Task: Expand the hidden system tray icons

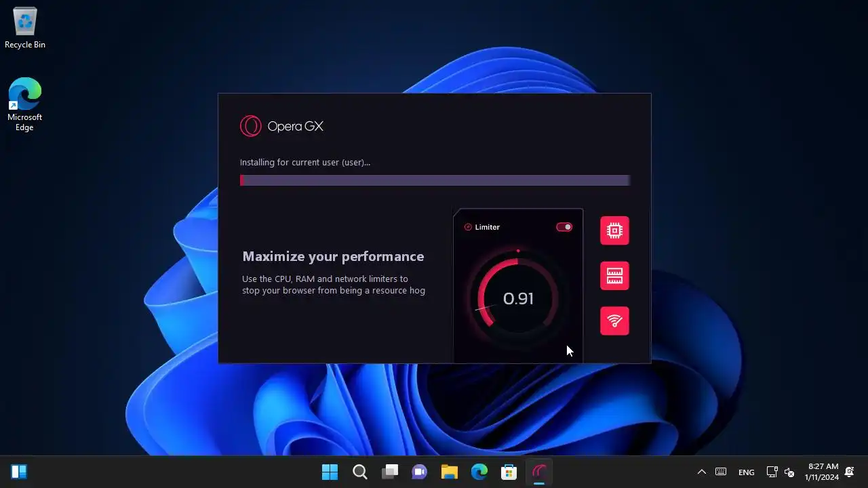Action: pos(702,472)
